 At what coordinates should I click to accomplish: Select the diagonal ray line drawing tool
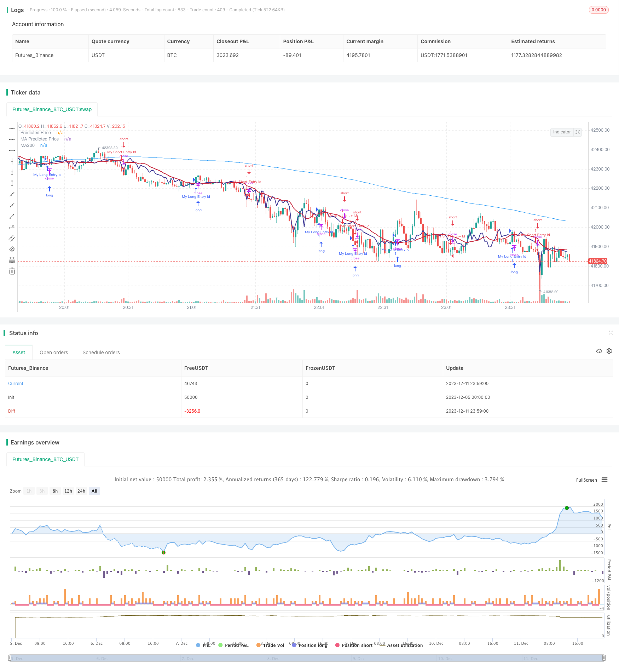[12, 205]
